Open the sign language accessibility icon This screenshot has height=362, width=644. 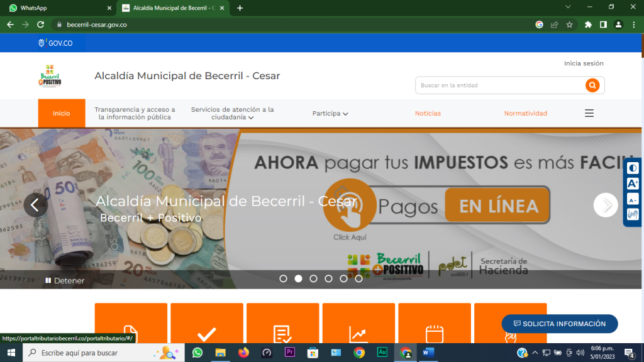click(633, 215)
